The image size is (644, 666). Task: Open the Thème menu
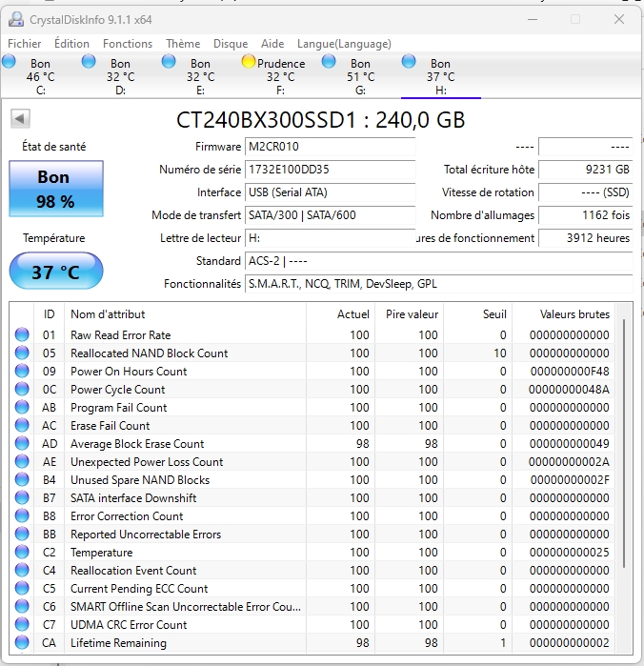[x=183, y=44]
